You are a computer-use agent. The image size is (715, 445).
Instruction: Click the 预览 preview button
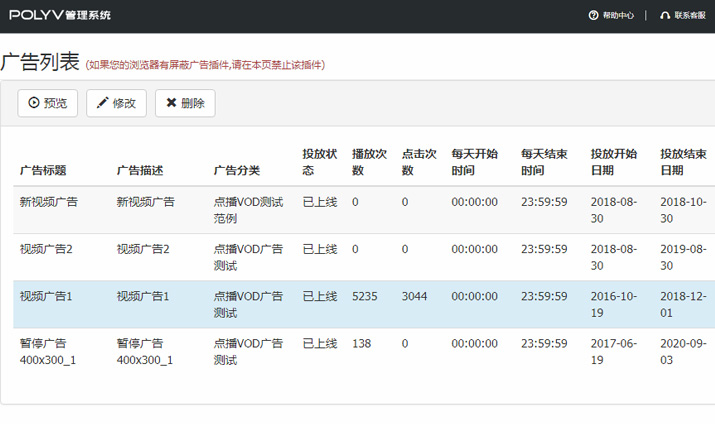48,103
